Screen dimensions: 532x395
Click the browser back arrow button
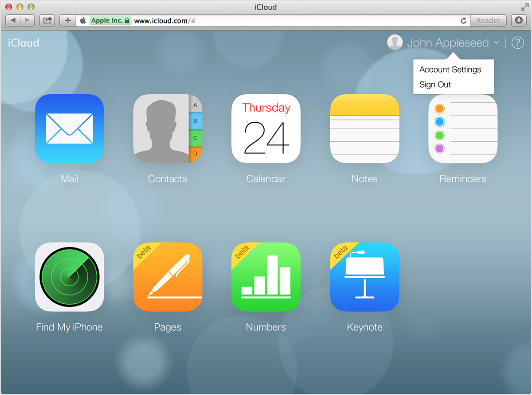(13, 20)
